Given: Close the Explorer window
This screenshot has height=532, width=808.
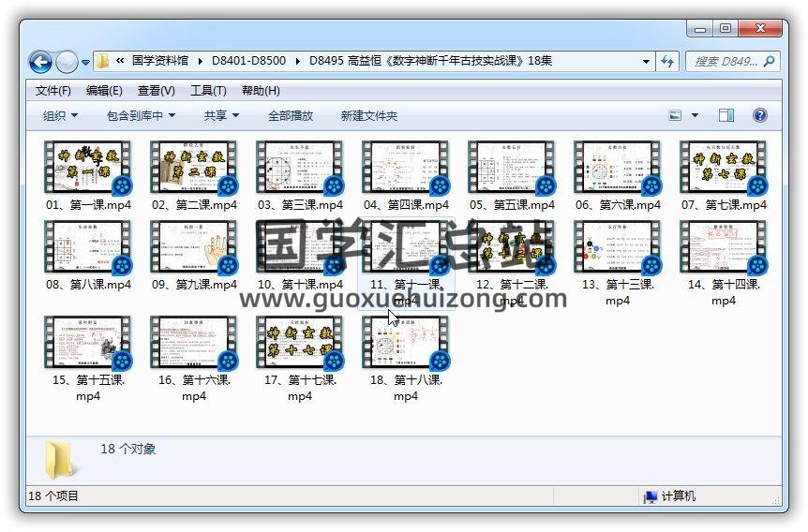Looking at the screenshot, I should (760, 29).
